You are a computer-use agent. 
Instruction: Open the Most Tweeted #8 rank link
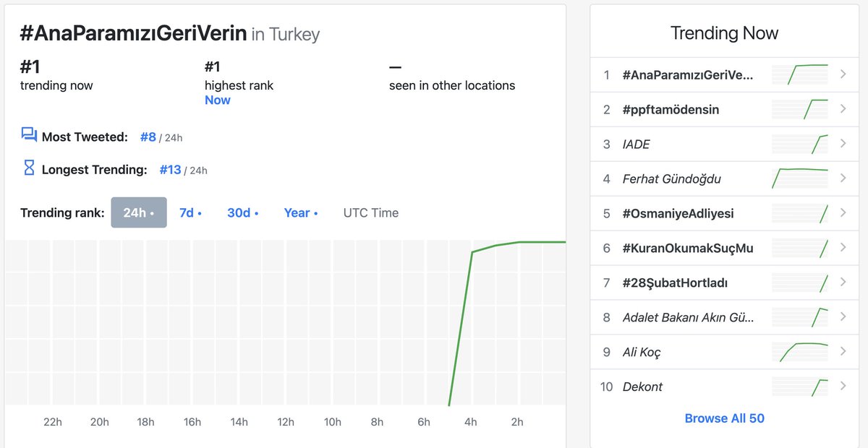[x=148, y=137]
